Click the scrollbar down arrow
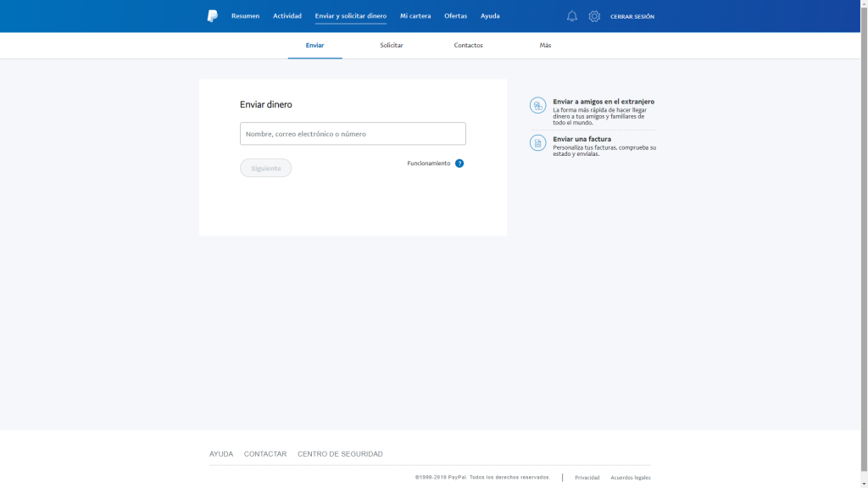The height and width of the screenshot is (488, 868). 864,484
